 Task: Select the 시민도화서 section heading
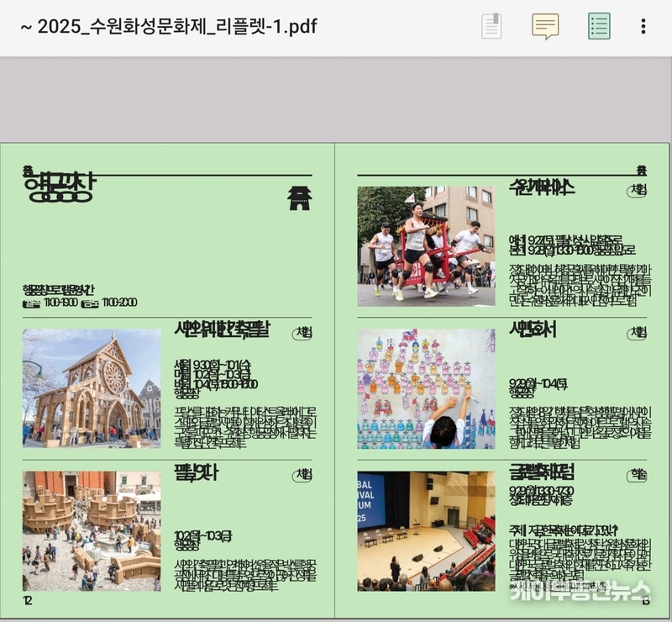(533, 329)
